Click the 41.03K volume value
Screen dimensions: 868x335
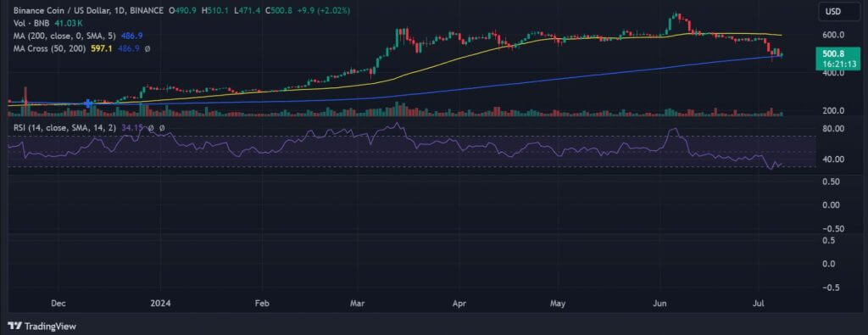click(x=68, y=23)
